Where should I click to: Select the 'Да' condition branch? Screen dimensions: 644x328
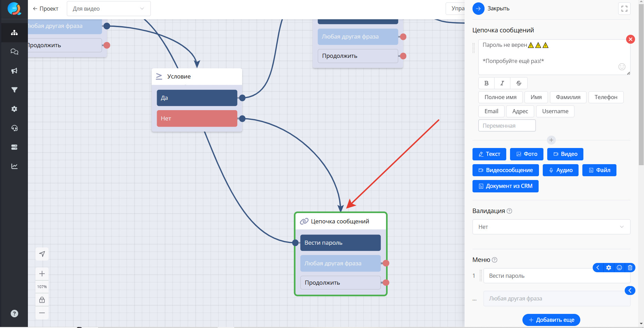point(197,98)
